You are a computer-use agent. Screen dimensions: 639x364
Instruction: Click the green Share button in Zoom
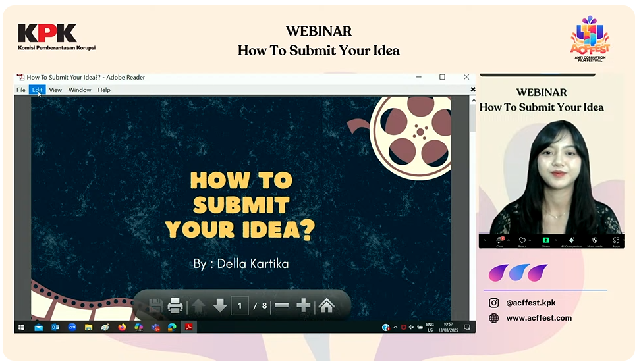(x=545, y=242)
